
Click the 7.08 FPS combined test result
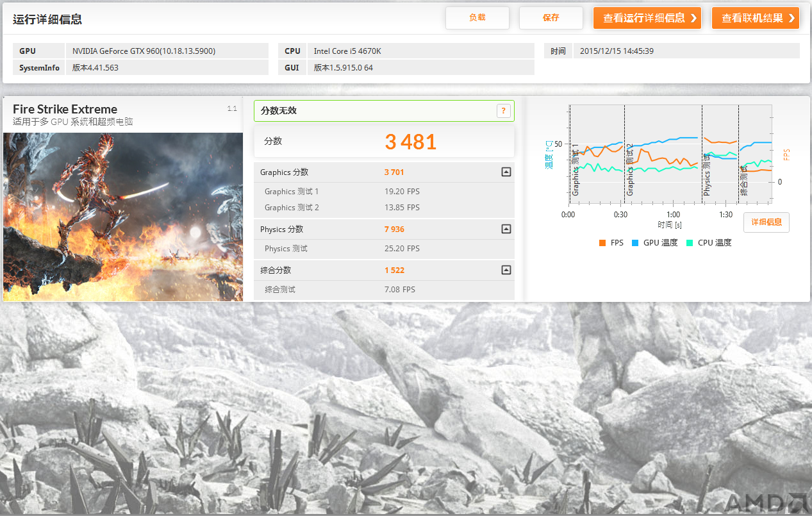400,289
